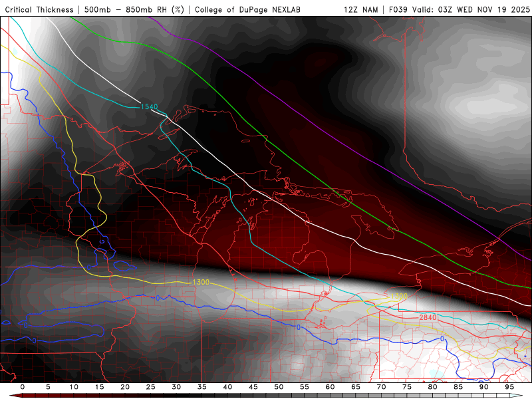
Task: Click the "45" colorbar scale label
Action: pyautogui.click(x=253, y=387)
